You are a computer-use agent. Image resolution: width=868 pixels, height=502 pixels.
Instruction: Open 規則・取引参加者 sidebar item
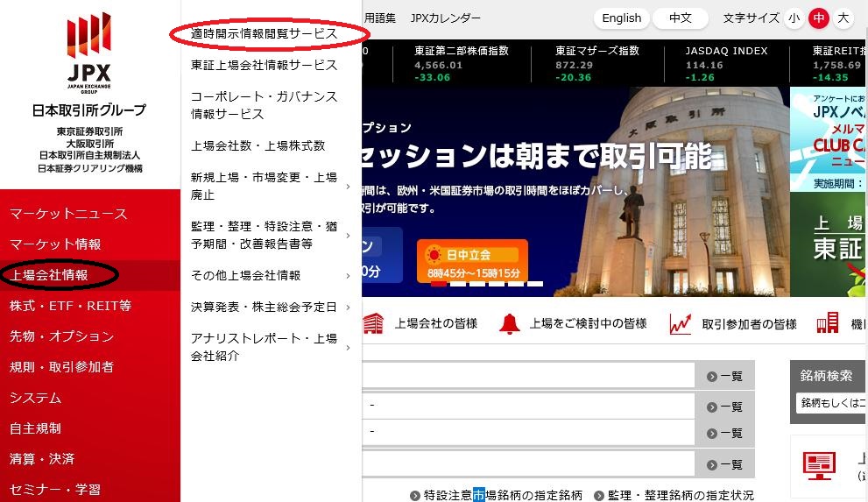61,367
